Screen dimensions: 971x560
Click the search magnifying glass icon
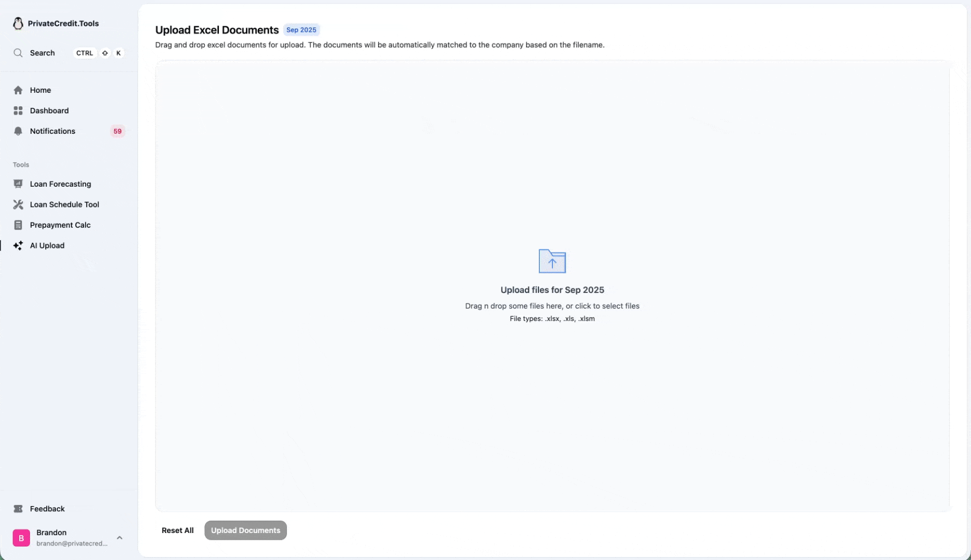coord(18,53)
